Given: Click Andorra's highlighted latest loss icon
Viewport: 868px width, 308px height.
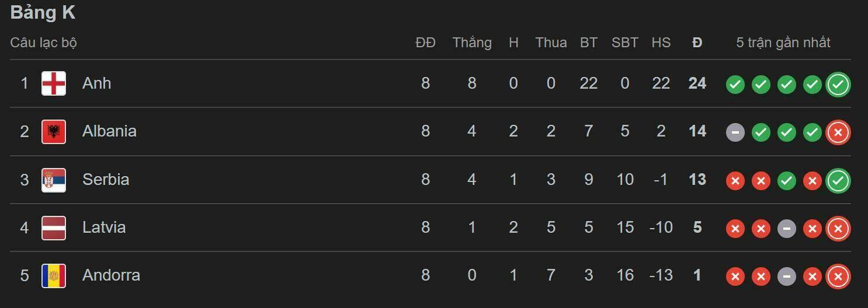Looking at the screenshot, I should pyautogui.click(x=838, y=276).
